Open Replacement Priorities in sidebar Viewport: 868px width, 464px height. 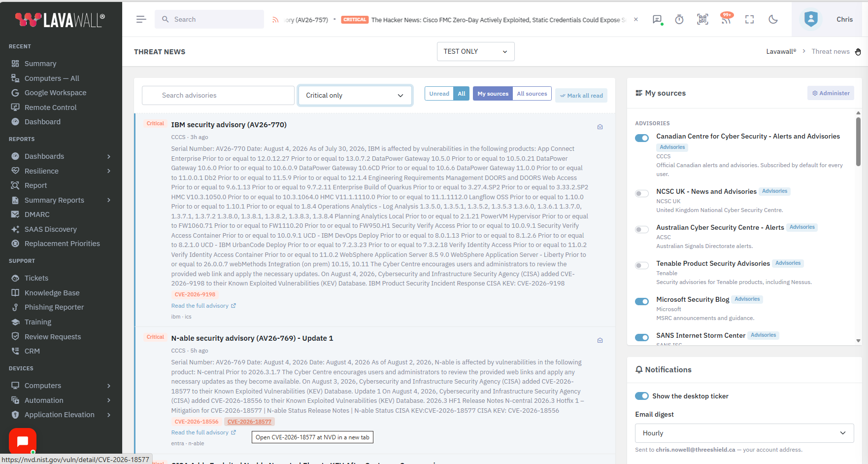click(62, 244)
